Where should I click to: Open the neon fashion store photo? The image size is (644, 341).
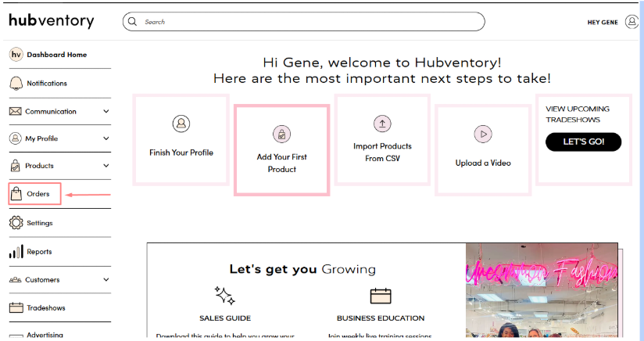click(542, 290)
